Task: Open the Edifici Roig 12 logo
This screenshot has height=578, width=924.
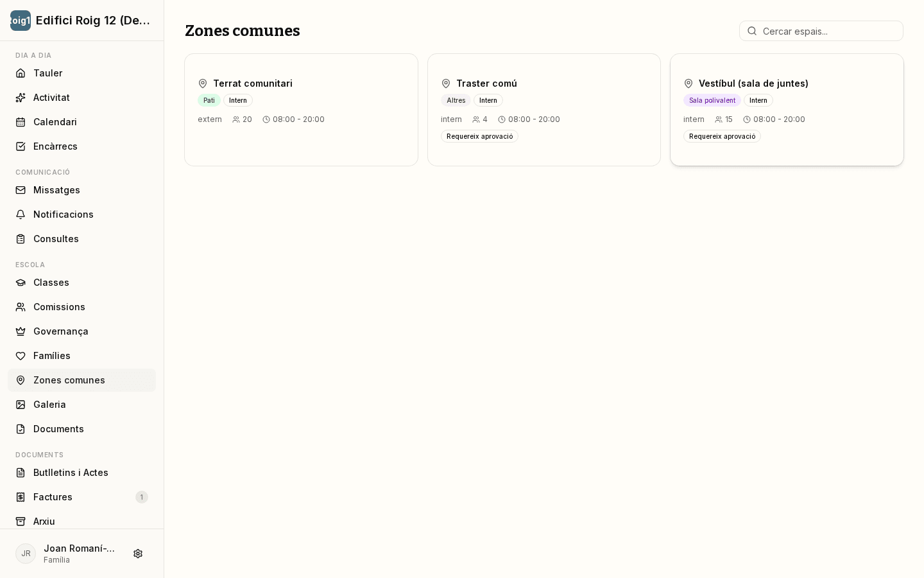Action: (21, 21)
